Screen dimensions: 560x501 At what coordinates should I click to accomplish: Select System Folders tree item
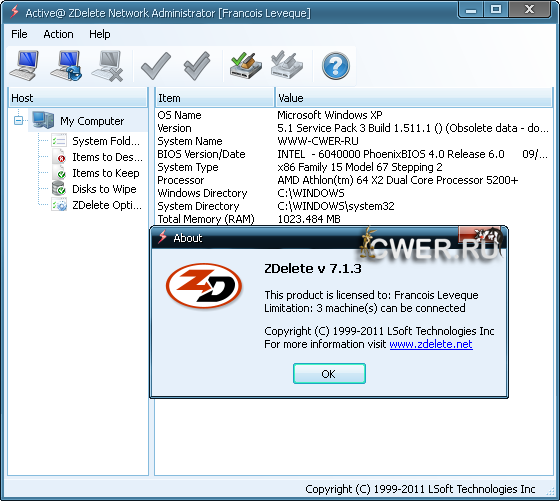[x=106, y=141]
